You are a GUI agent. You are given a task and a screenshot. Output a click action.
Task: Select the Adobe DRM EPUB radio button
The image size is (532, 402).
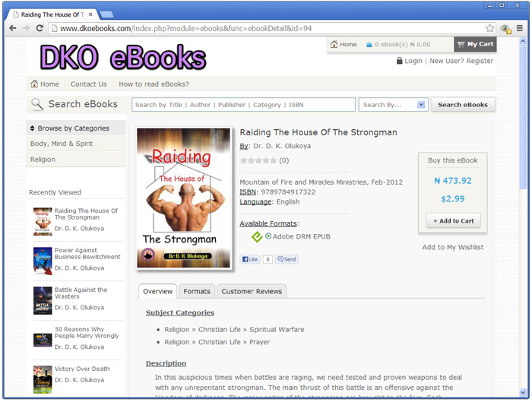point(268,236)
